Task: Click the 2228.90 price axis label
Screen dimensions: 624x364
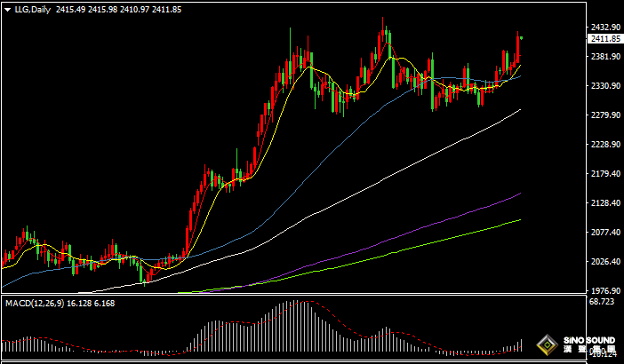Action: [604, 145]
